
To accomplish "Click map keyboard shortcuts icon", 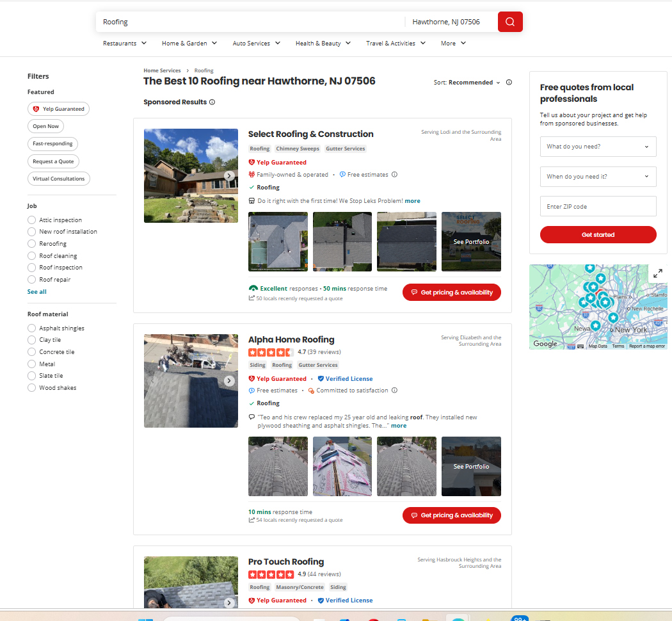I will point(580,346).
